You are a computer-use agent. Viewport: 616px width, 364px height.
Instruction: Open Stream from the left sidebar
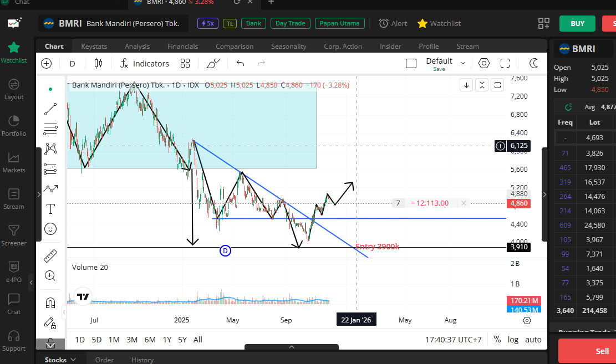(14, 199)
